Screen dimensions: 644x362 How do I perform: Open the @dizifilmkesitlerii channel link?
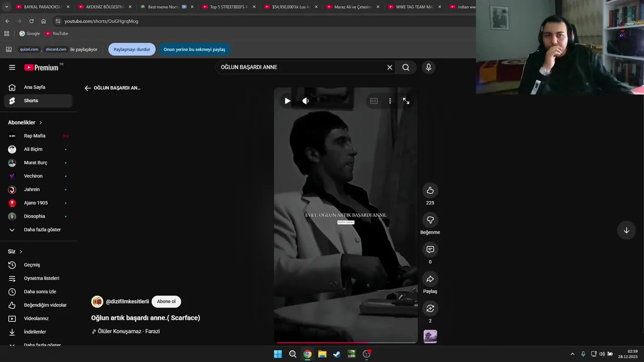coord(127,302)
